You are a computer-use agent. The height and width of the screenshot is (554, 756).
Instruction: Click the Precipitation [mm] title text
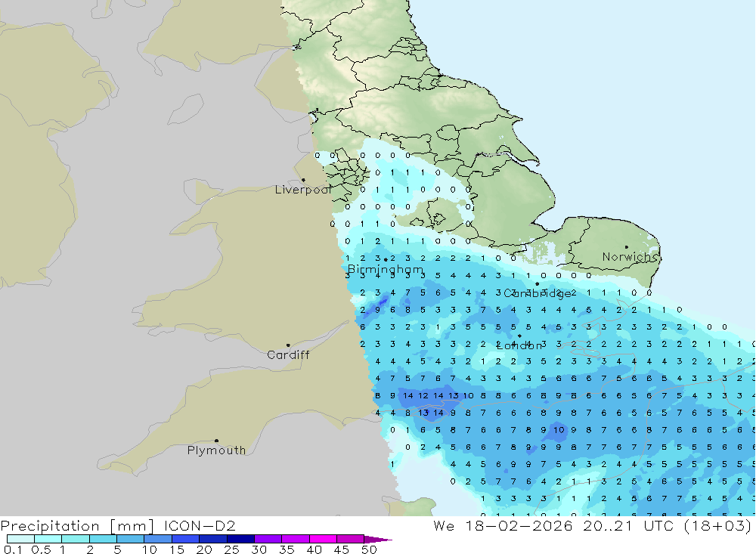click(x=77, y=526)
